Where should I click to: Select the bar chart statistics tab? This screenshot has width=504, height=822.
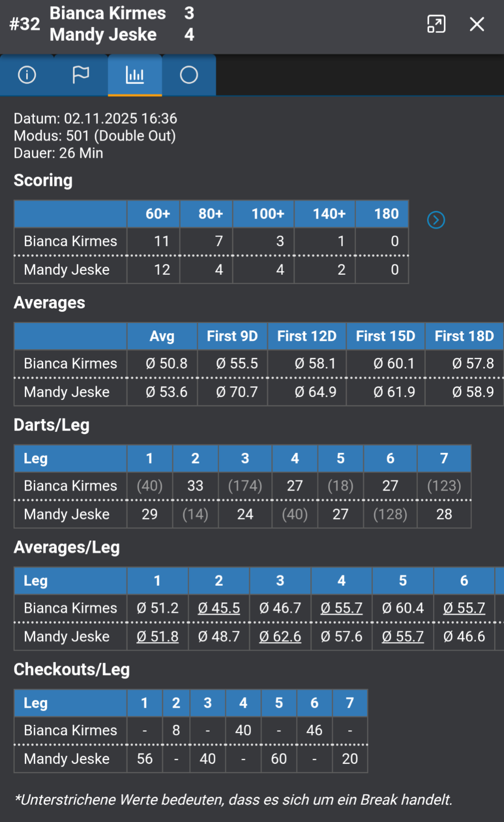(135, 75)
